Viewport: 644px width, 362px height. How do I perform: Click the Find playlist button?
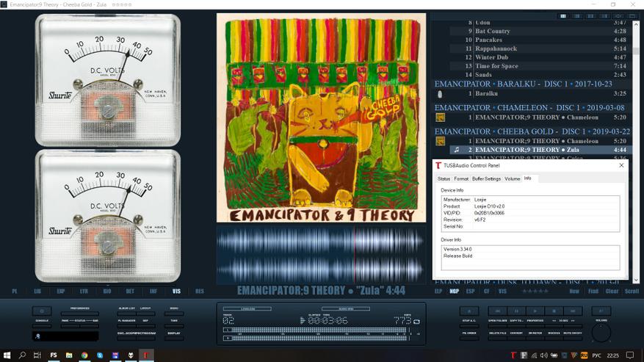point(593,291)
